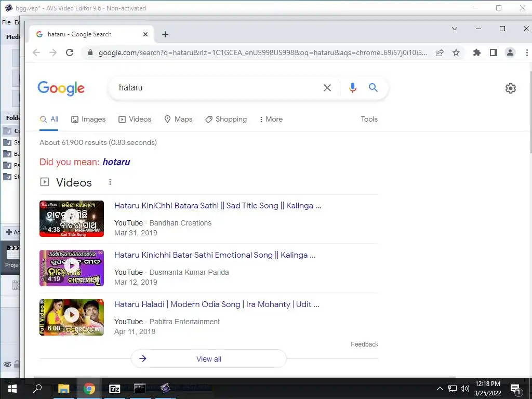The image size is (532, 399).
Task: Open Hataru KiniChhi Batara Sathi Sad Title Song
Action: click(218, 206)
